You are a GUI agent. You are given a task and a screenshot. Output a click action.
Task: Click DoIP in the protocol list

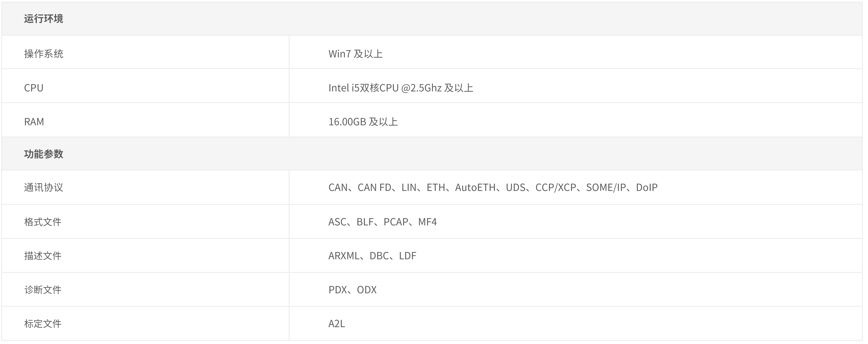tap(647, 187)
